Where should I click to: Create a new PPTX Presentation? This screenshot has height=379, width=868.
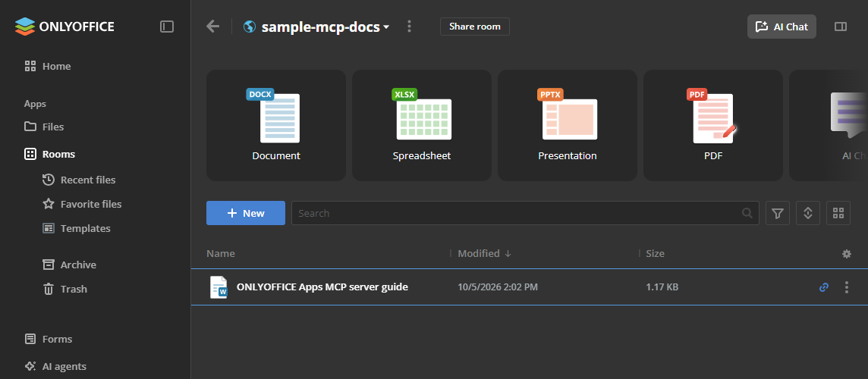tap(568, 125)
